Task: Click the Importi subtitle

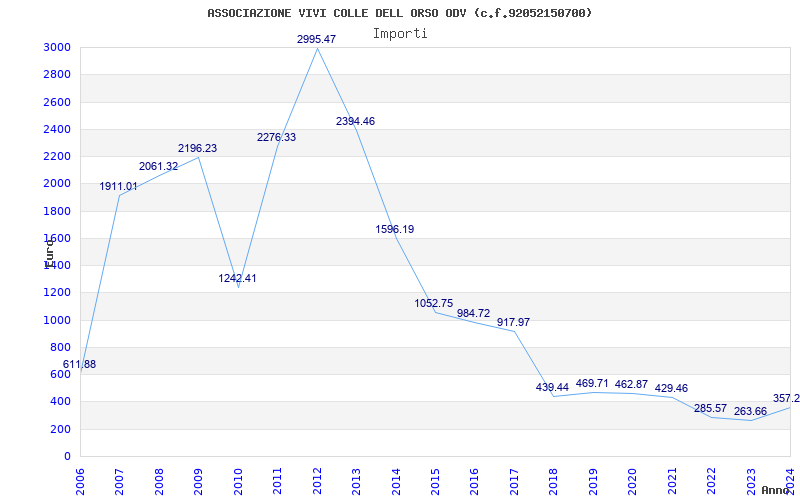Action: 400,34
